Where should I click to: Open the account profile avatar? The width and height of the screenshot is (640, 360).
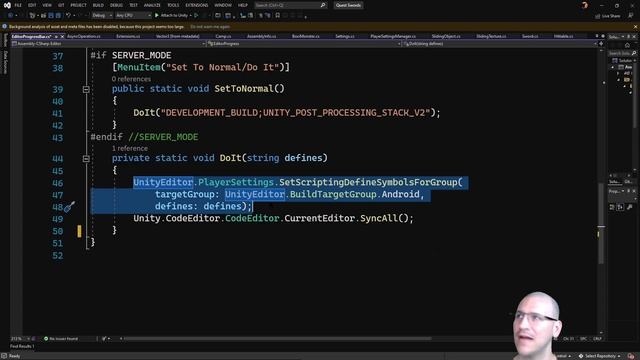pos(584,5)
